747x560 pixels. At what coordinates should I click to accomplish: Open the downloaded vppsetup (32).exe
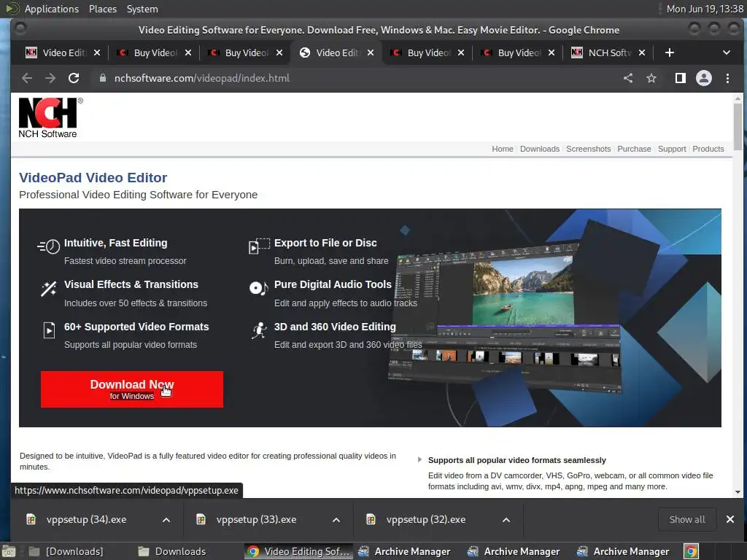coord(426,519)
